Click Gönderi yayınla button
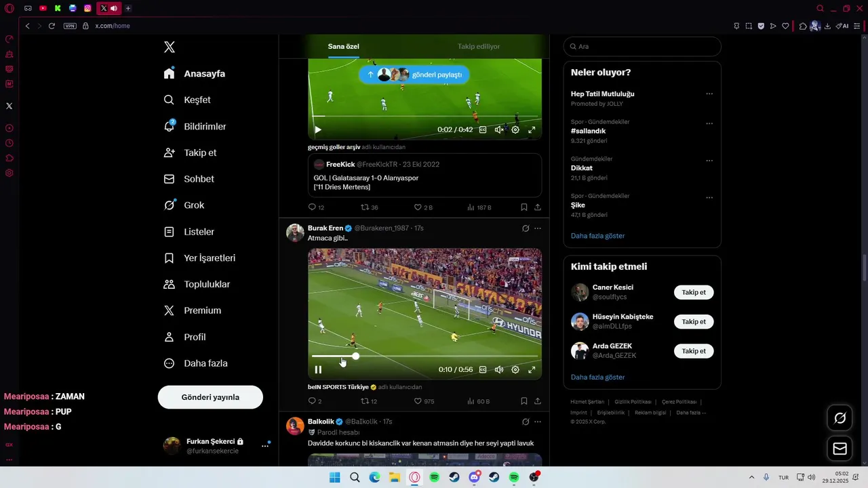Screen dimensions: 868x488 (210, 397)
